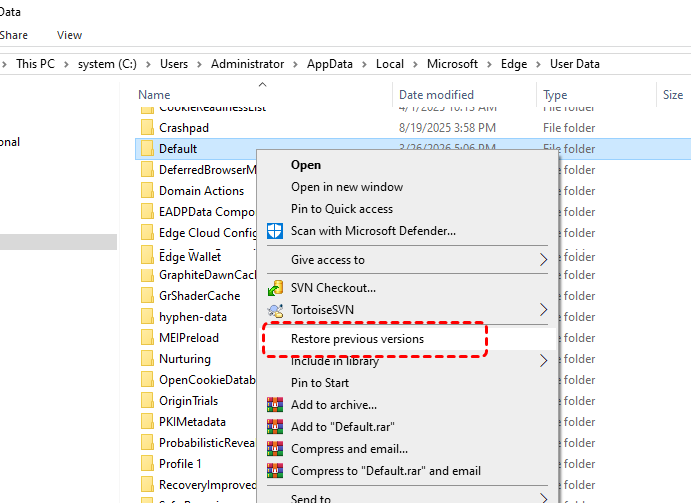
Task: Expand the Give access to submenu arrow
Action: click(543, 260)
